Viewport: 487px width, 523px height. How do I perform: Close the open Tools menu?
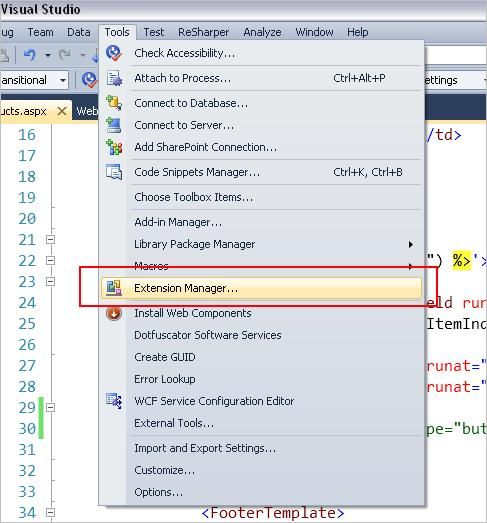(x=117, y=32)
